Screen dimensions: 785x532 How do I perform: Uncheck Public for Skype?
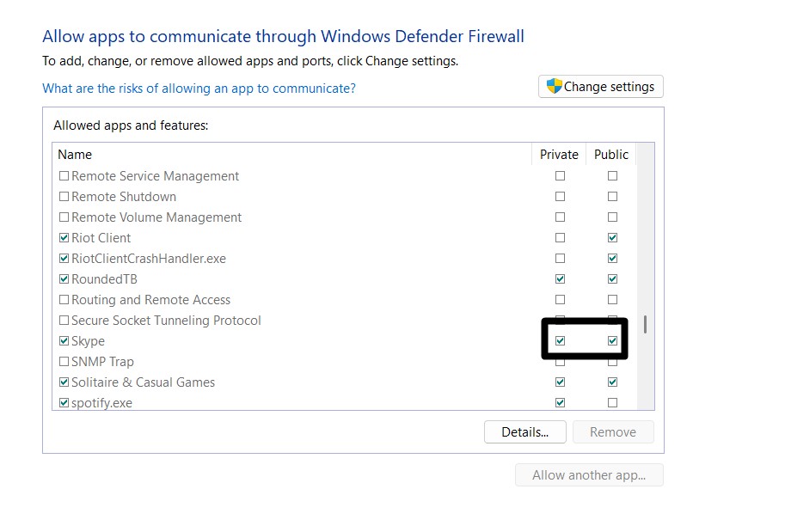tap(612, 341)
